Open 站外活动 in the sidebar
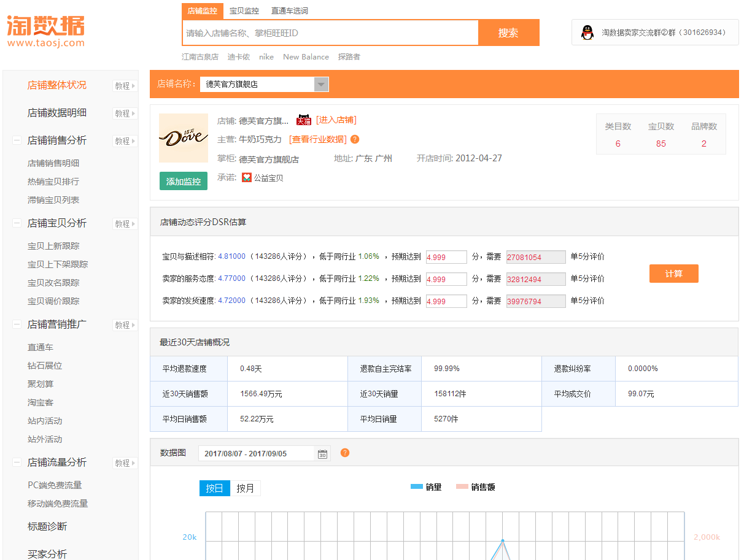Screen dimensions: 744x560 [45, 439]
